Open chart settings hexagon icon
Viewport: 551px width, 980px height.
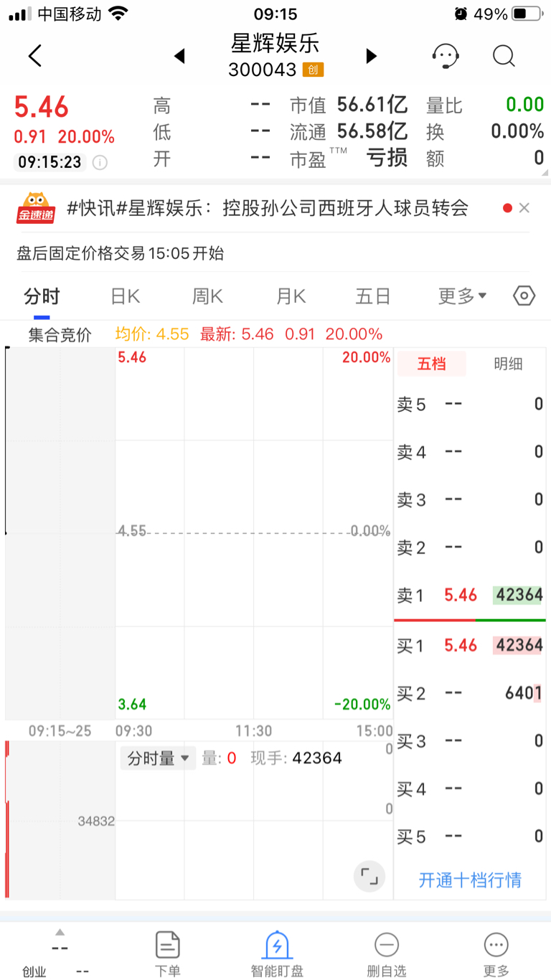pyautogui.click(x=524, y=296)
